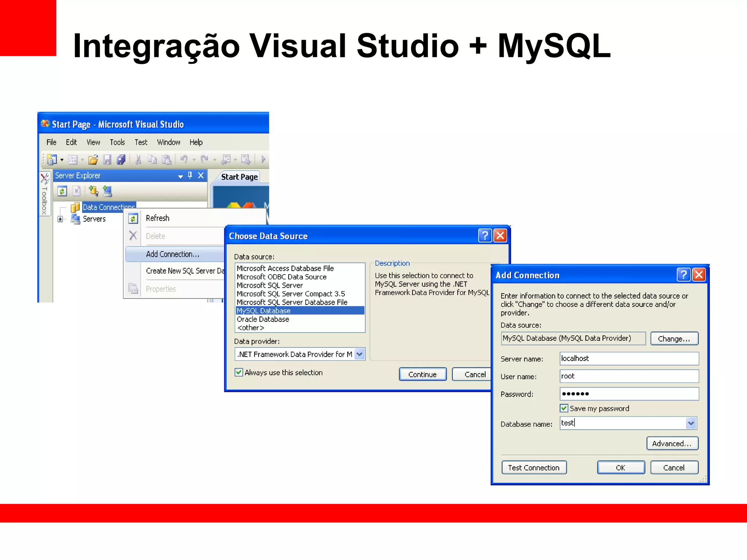Open the Test menu
The image size is (747, 560).
141,142
